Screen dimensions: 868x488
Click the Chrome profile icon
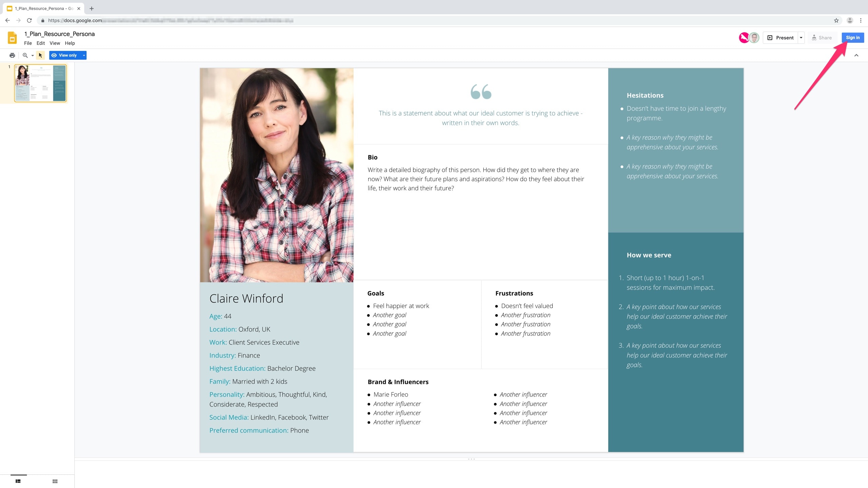(x=850, y=20)
